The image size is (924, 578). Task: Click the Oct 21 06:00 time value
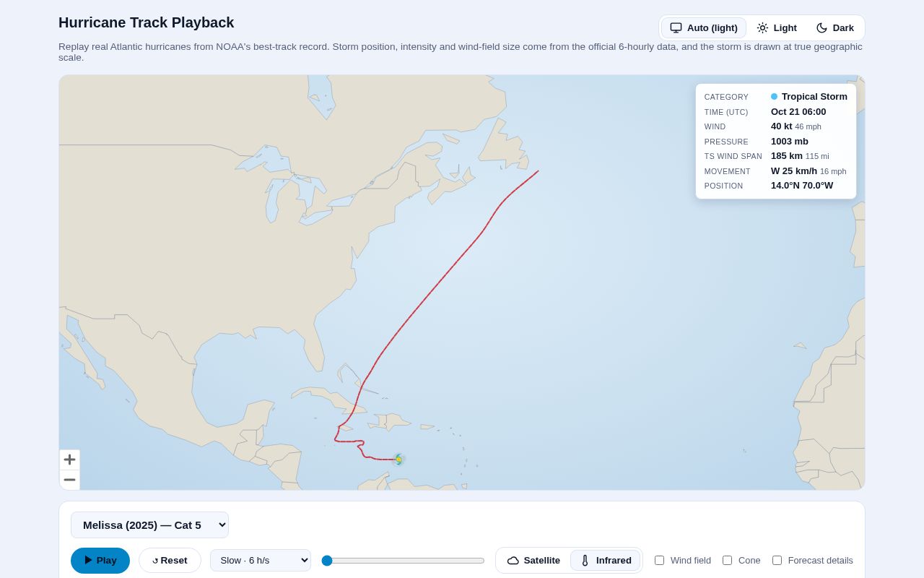coord(798,112)
